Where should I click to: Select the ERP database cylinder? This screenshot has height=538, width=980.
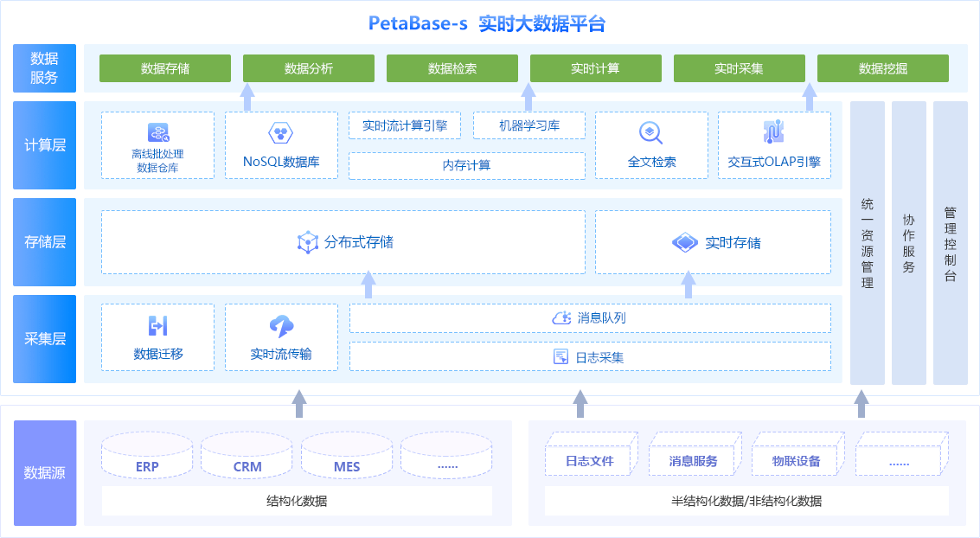pos(147,456)
